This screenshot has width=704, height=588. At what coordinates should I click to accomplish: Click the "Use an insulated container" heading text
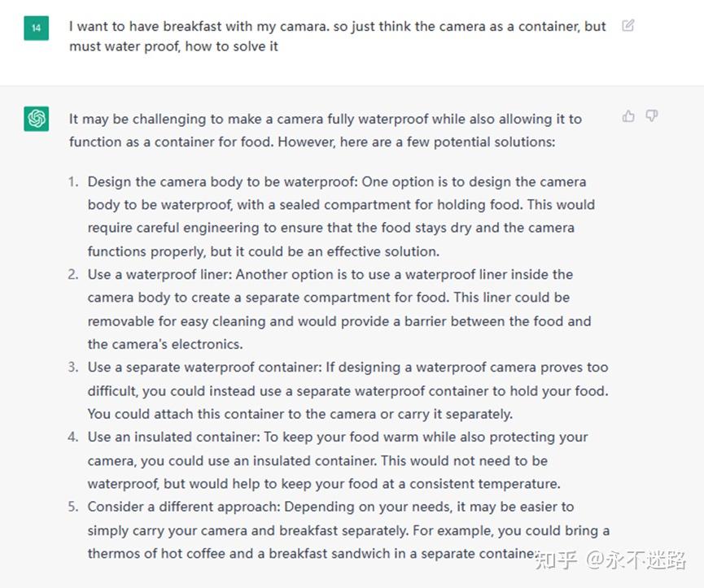tap(173, 437)
